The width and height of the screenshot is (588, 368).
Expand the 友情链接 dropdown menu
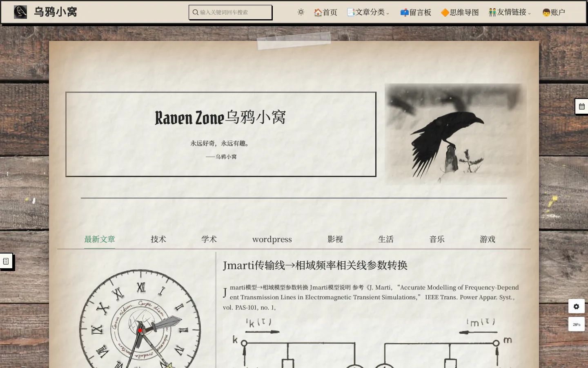coord(510,12)
